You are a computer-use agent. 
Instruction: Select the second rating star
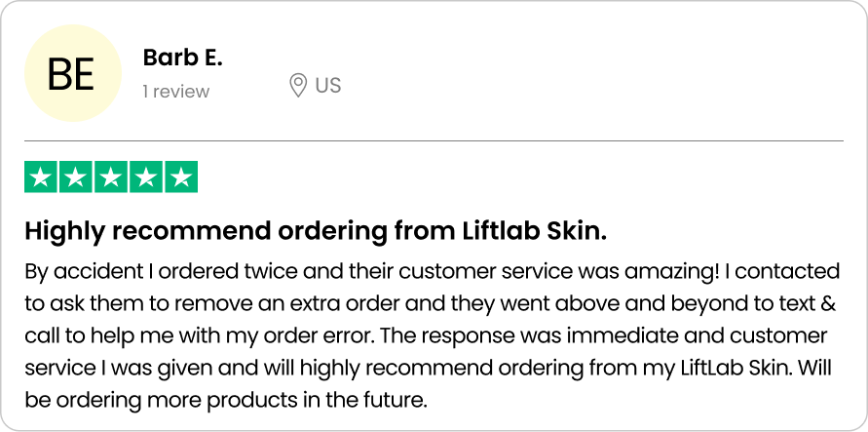pyautogui.click(x=76, y=177)
